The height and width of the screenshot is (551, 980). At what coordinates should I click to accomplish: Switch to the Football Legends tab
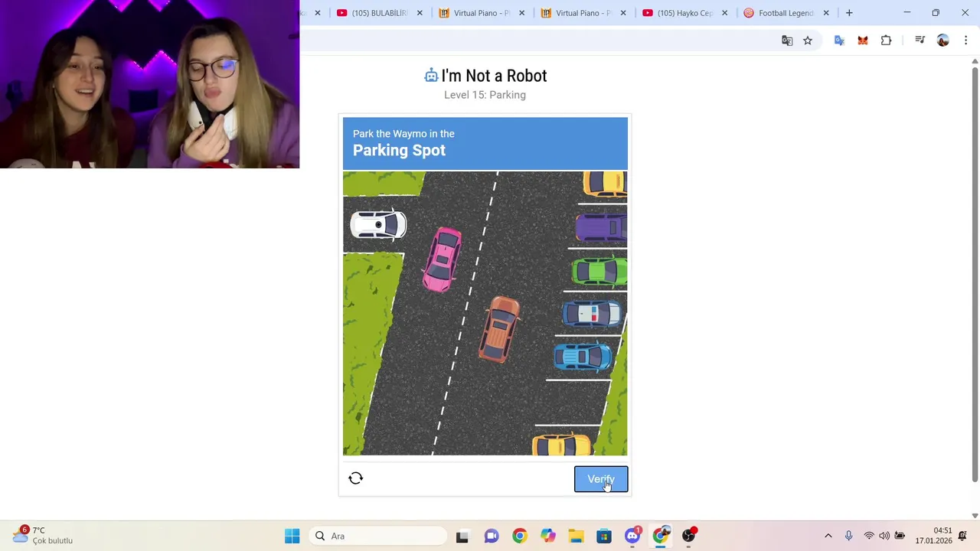[781, 13]
